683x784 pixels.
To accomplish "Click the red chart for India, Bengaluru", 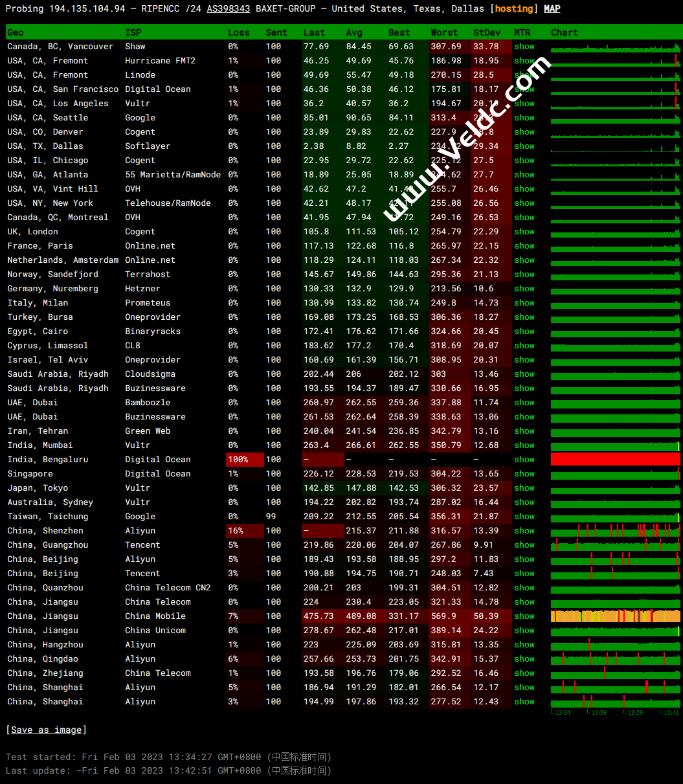I will click(x=615, y=460).
